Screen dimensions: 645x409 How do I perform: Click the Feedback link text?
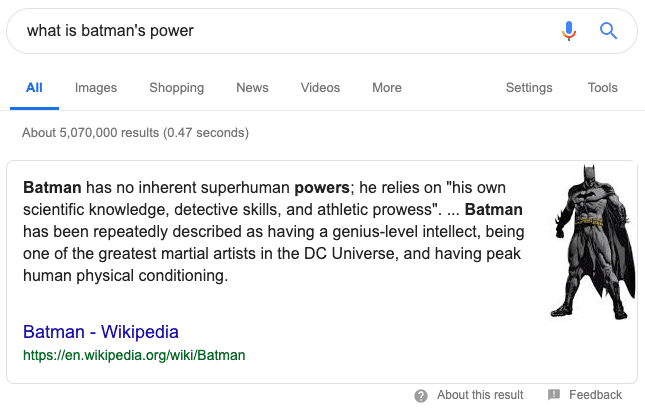(596, 395)
